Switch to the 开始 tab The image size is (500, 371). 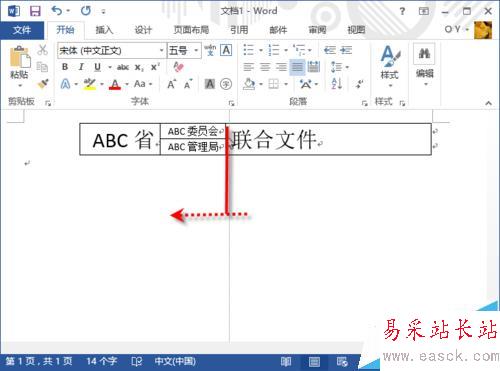tap(65, 30)
